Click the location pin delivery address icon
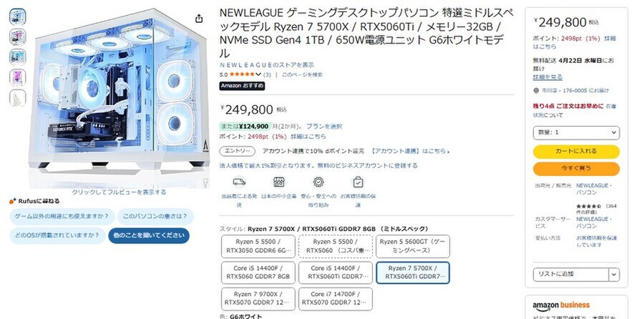This screenshot has width=644, height=319. pyautogui.click(x=536, y=91)
